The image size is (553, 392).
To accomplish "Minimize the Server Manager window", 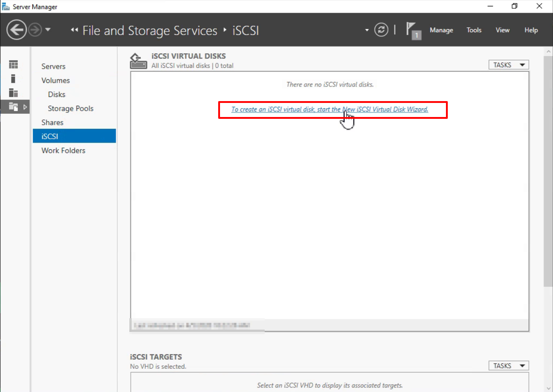I will [490, 6].
